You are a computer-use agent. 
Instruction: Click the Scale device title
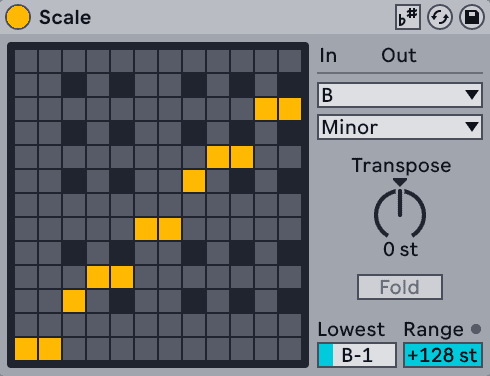(x=65, y=17)
